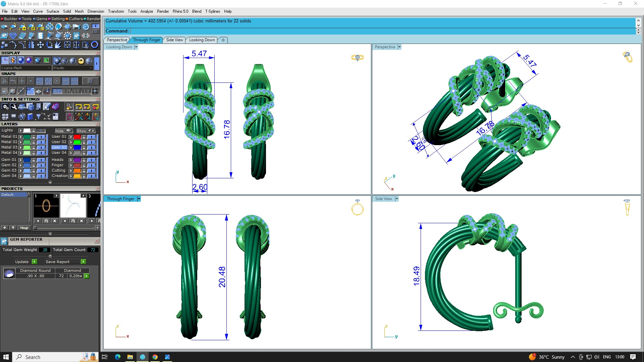Expand the Looking Down viewport menu arrow
The image size is (644, 362).
coord(136,47)
